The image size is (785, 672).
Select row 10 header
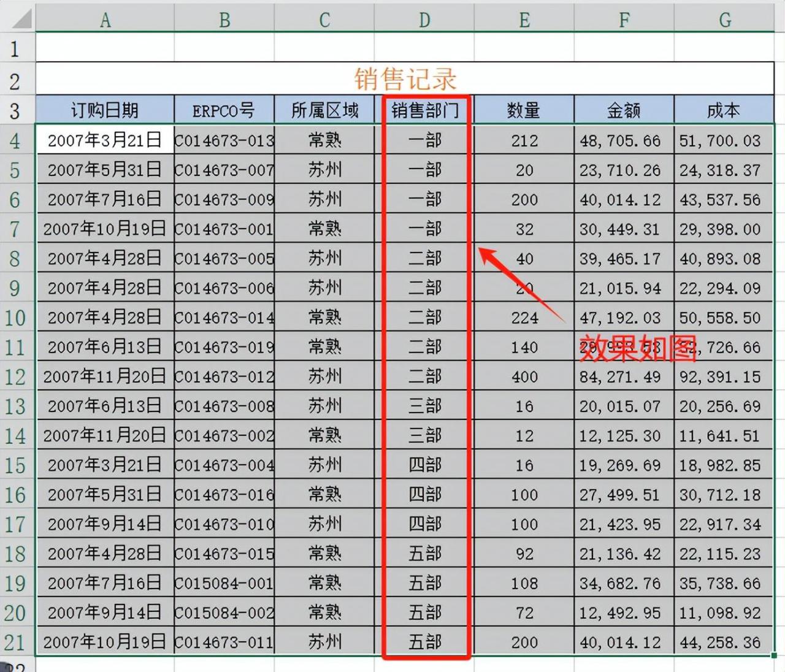point(17,318)
